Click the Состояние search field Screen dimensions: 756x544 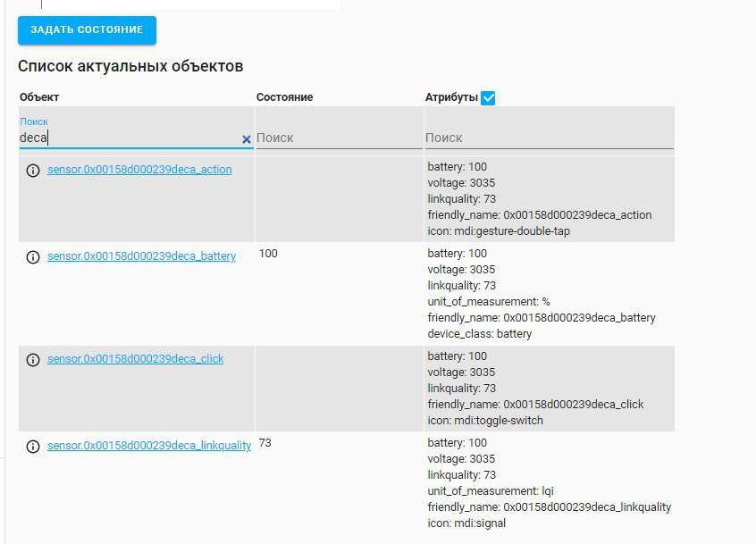tap(339, 138)
